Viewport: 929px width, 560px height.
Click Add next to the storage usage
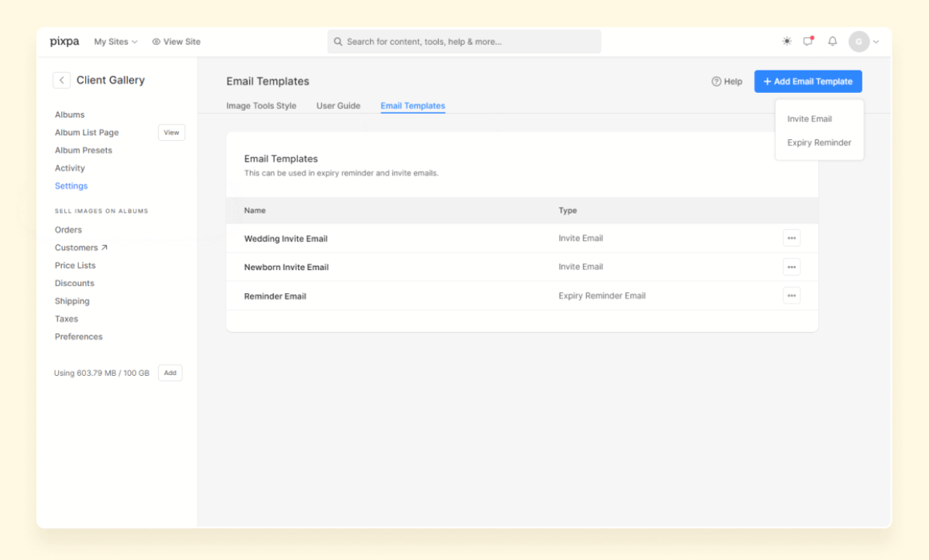(170, 372)
